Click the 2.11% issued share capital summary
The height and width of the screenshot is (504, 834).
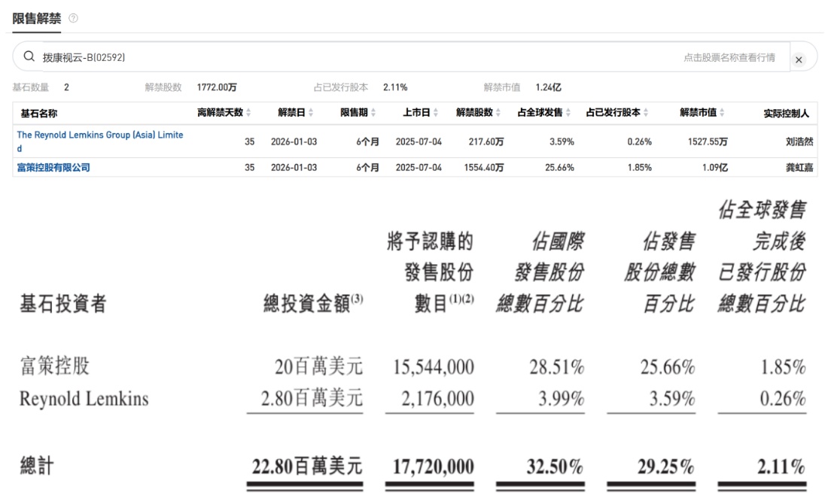pos(395,87)
